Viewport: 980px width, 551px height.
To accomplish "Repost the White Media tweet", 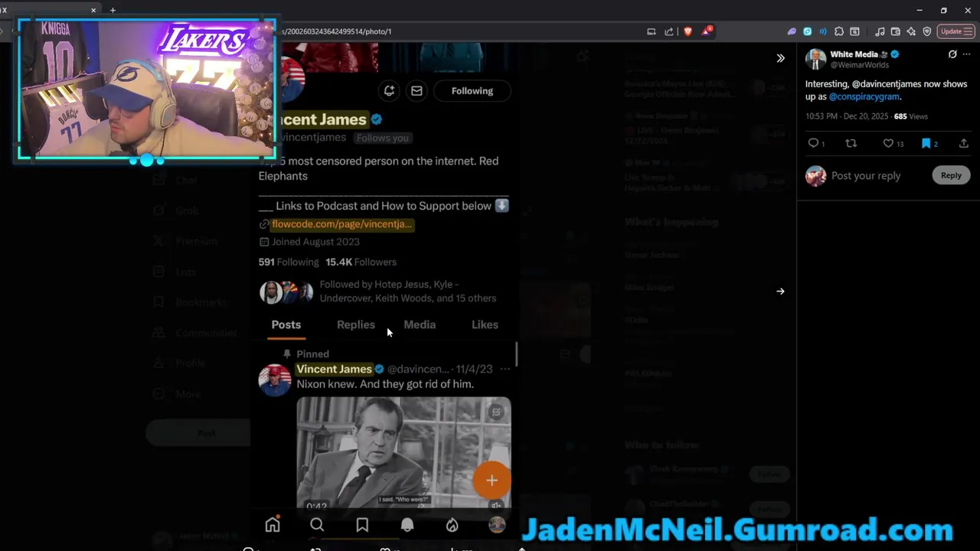I will pos(851,143).
